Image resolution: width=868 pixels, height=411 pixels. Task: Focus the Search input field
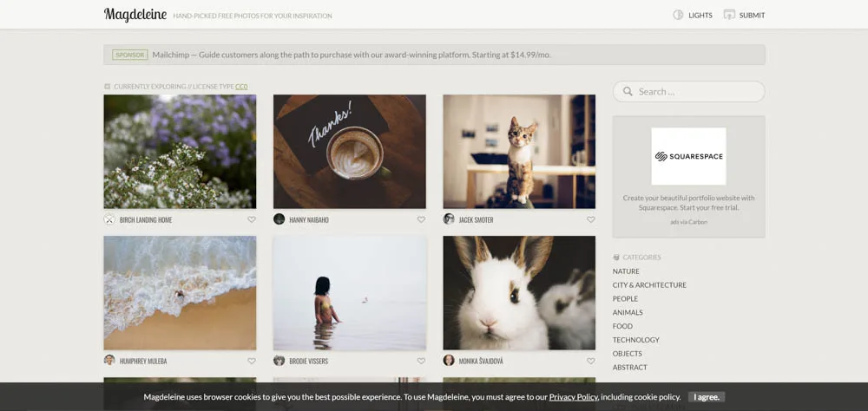coord(688,92)
